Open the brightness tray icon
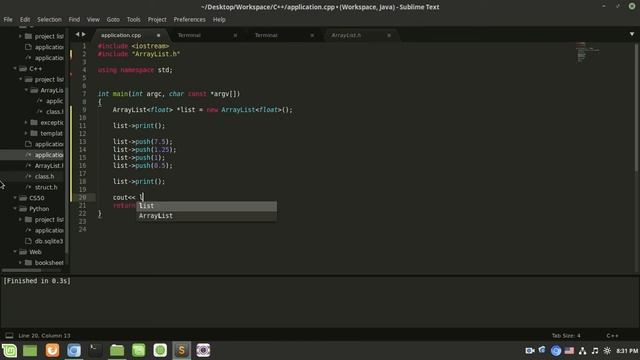Image resolution: width=640 pixels, height=360 pixels. (x=607, y=351)
